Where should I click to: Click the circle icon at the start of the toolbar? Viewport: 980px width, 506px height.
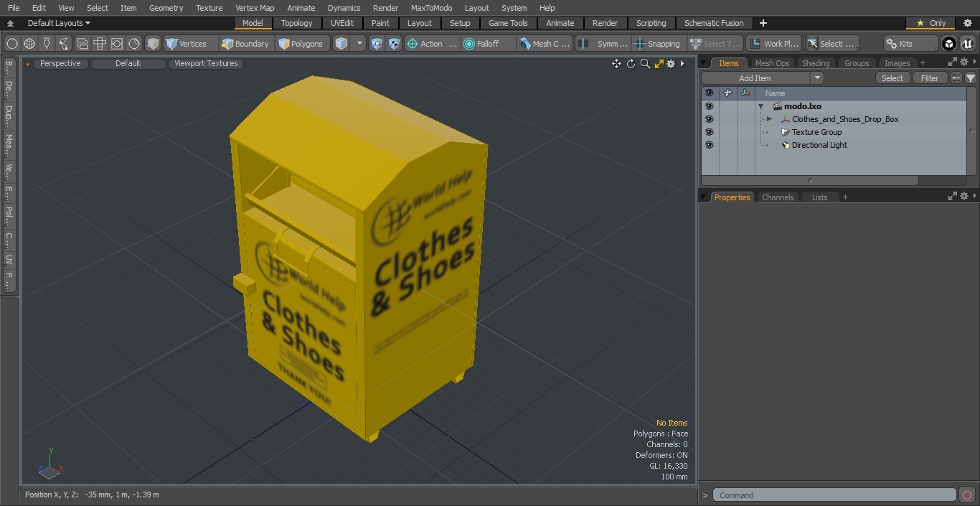12,44
